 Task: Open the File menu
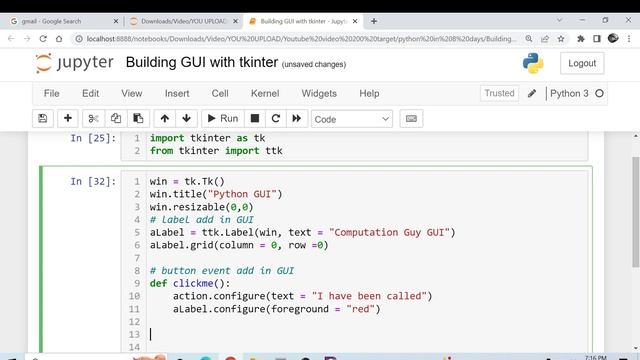pos(51,93)
